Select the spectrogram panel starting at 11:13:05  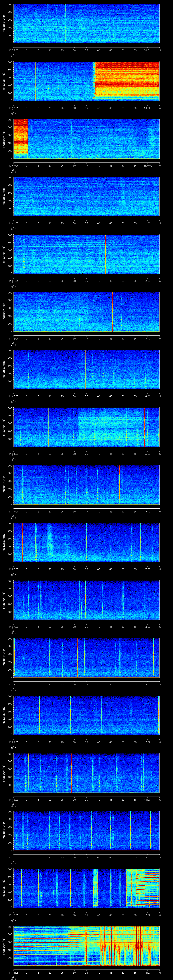click(86, 946)
